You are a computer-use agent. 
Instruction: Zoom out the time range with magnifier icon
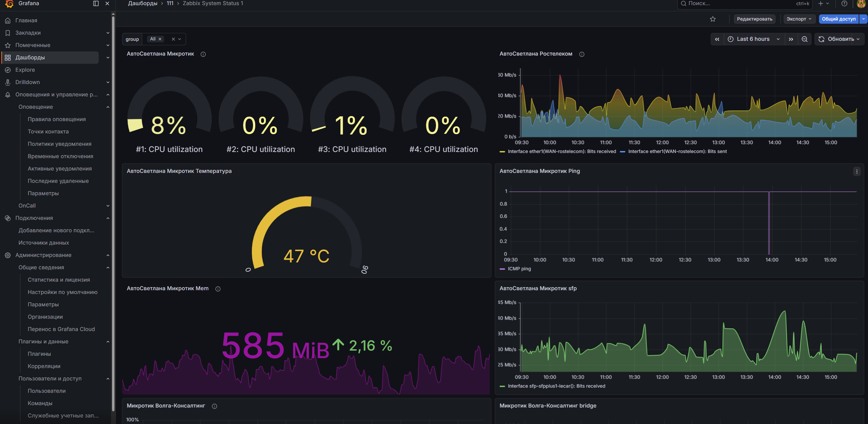click(x=805, y=39)
